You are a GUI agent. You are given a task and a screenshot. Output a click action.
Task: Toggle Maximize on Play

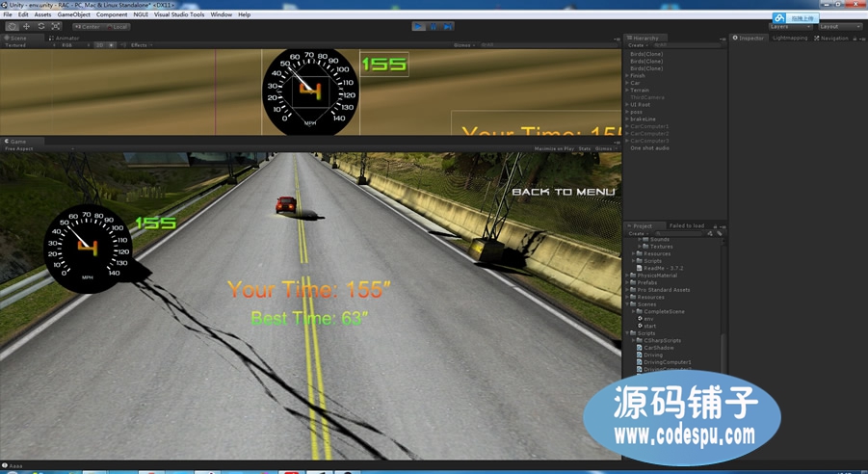point(554,148)
